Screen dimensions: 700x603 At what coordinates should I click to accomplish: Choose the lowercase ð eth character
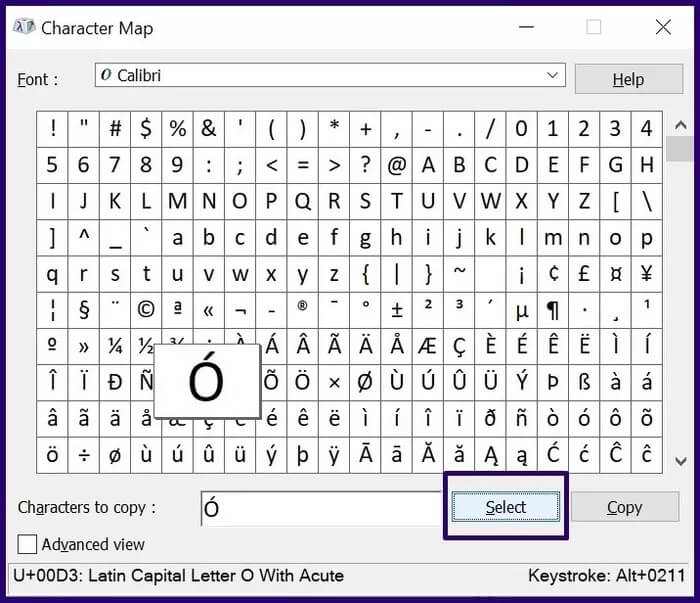(x=490, y=419)
